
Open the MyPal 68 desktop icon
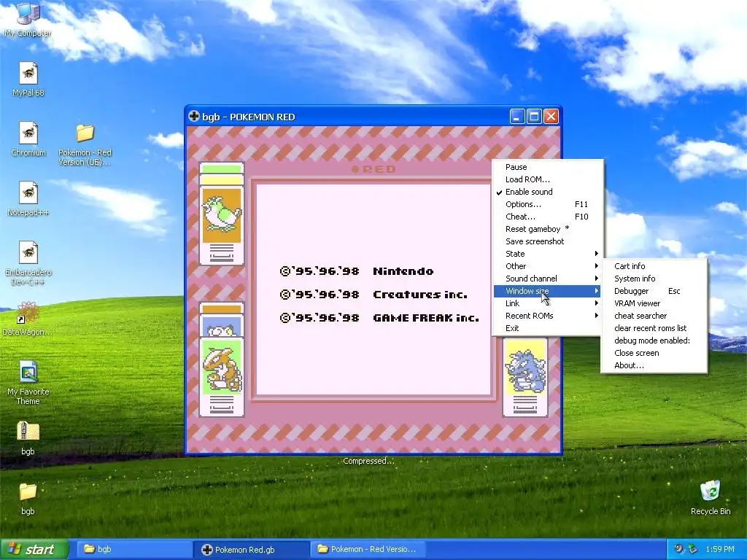tap(28, 79)
